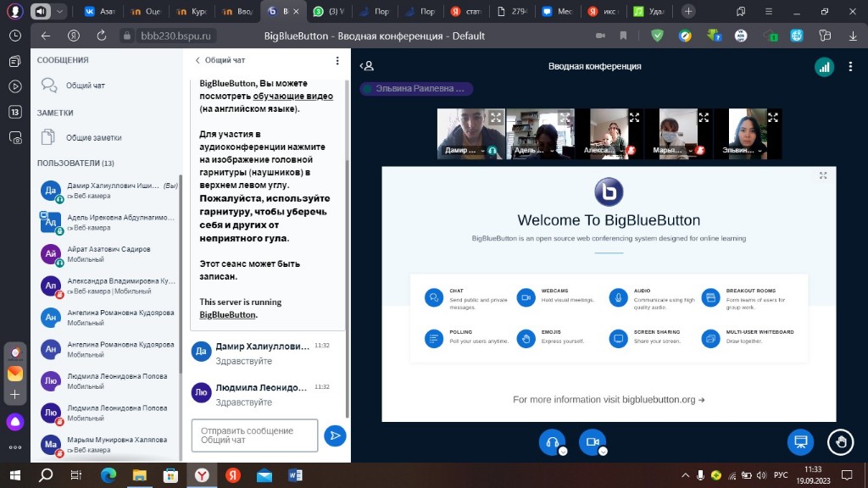Click the presentation screen button

click(x=799, y=441)
